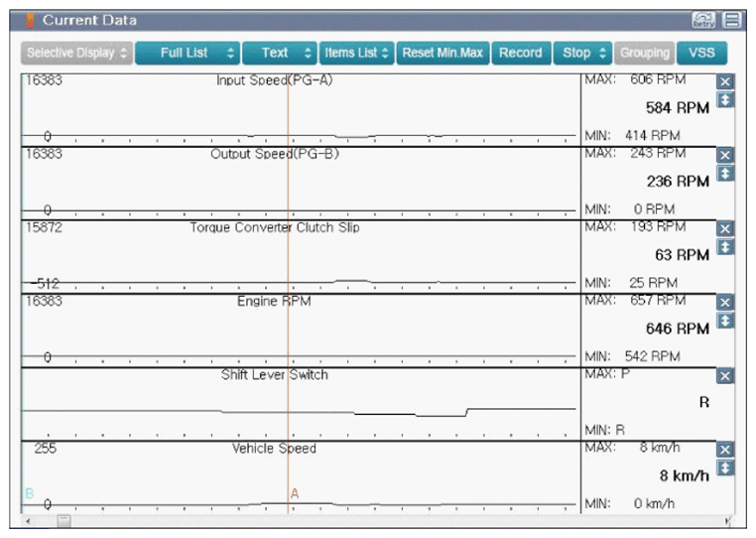Click the Output Speed(PG-B) graph title

pyautogui.click(x=275, y=154)
